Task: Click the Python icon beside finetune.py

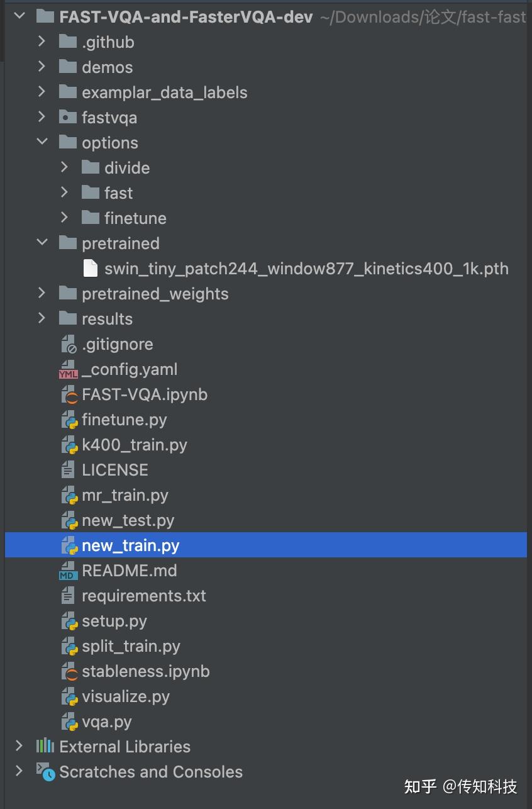Action: point(69,420)
